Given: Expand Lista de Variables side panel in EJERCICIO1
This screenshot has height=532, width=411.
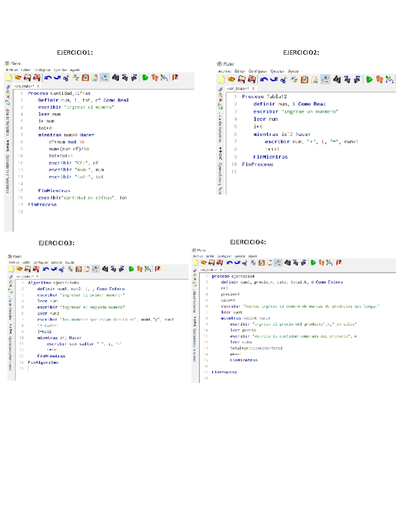Looking at the screenshot, I should [8, 122].
